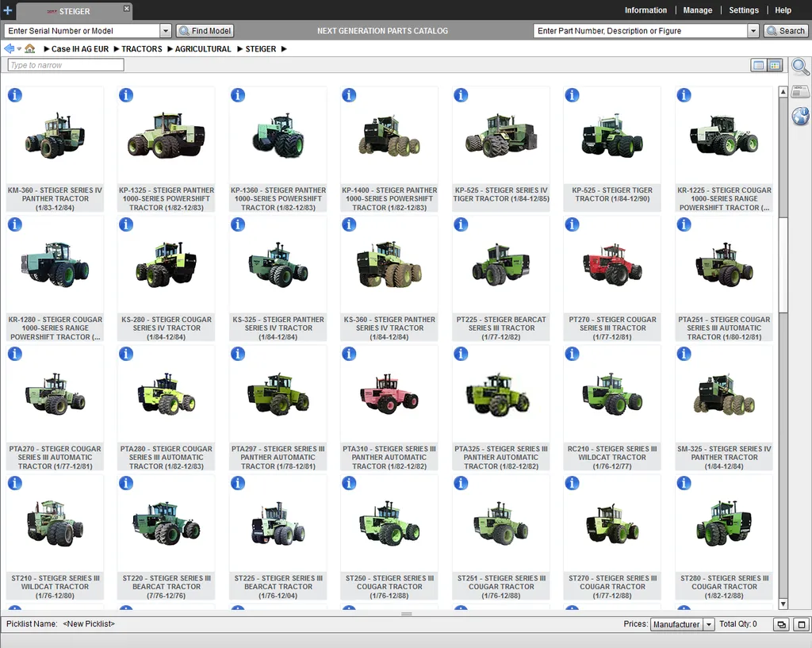This screenshot has width=812, height=648.
Task: Open PTA297 Steiger Panther Automatic thumbnail
Action: click(278, 395)
